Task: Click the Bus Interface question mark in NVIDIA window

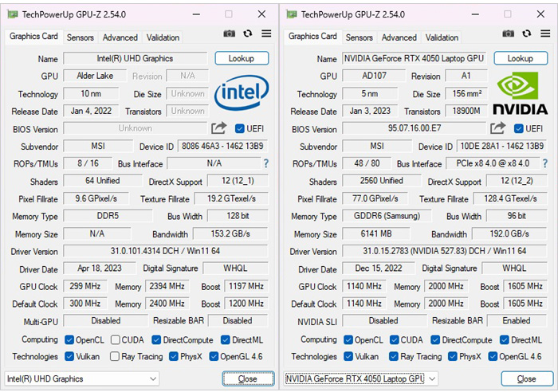Action: [x=544, y=163]
